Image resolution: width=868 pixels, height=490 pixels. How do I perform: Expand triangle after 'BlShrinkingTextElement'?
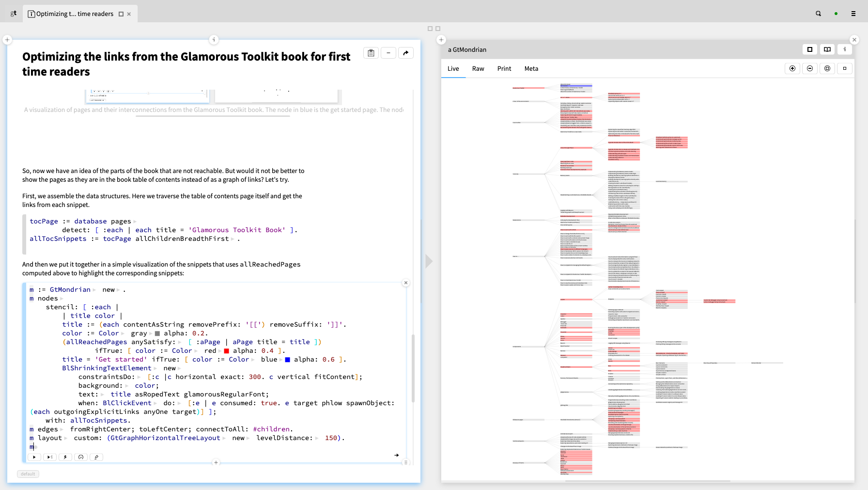[x=155, y=368]
